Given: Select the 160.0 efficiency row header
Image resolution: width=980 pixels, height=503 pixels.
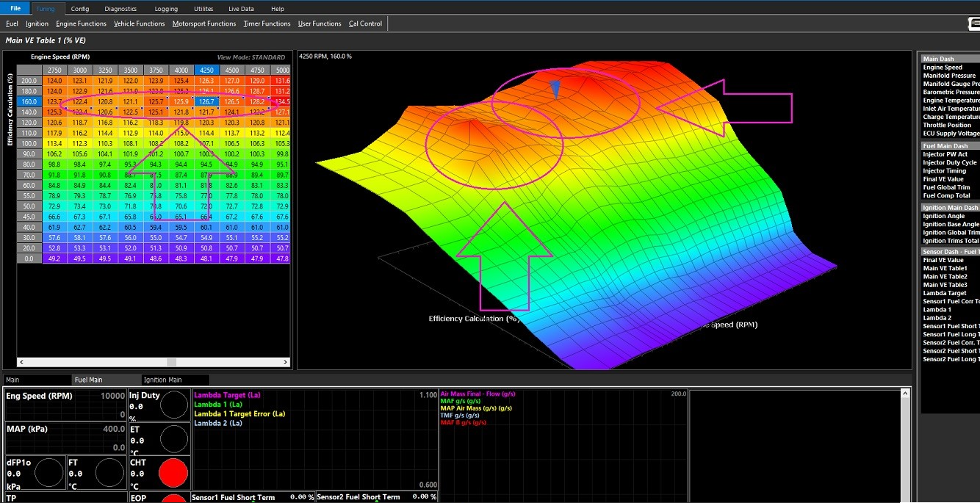Looking at the screenshot, I should [x=29, y=101].
